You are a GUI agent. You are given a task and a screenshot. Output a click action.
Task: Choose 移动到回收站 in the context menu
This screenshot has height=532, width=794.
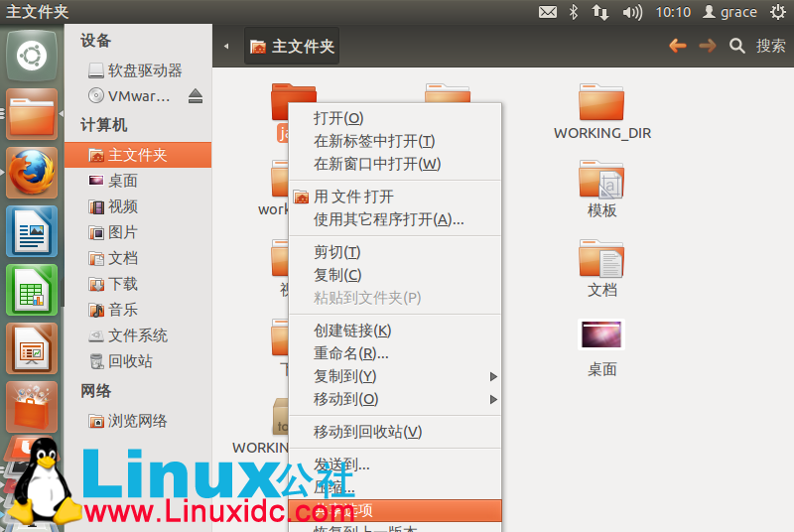coord(367,432)
